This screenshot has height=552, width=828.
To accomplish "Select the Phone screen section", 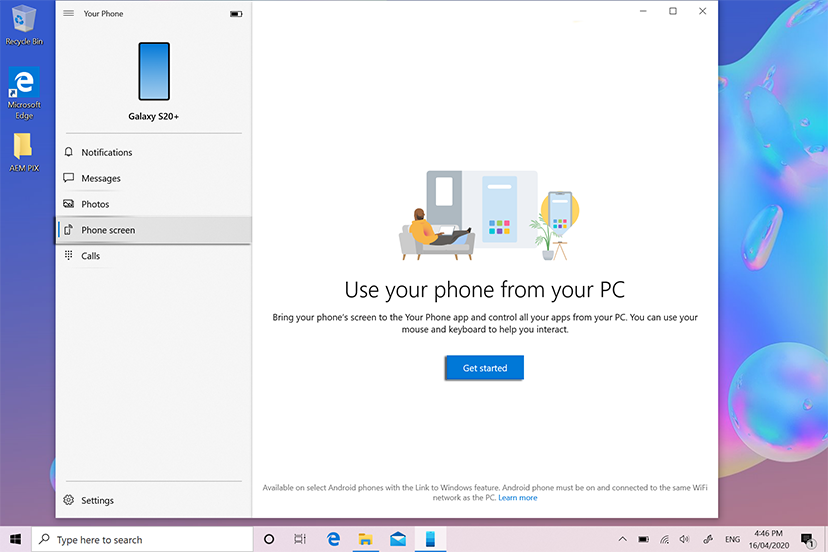I will click(153, 230).
